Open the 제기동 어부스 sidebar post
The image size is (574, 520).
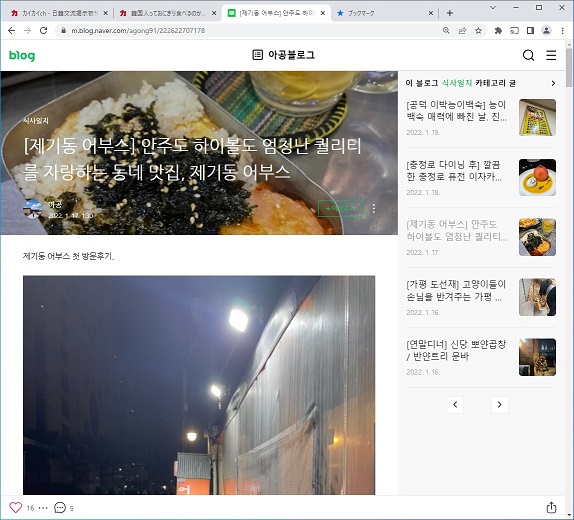click(456, 230)
